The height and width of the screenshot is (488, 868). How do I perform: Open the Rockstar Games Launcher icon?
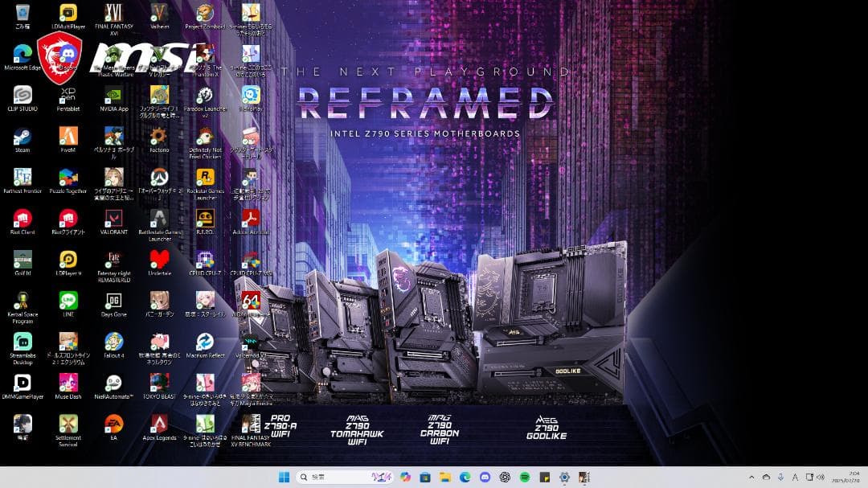tap(205, 178)
